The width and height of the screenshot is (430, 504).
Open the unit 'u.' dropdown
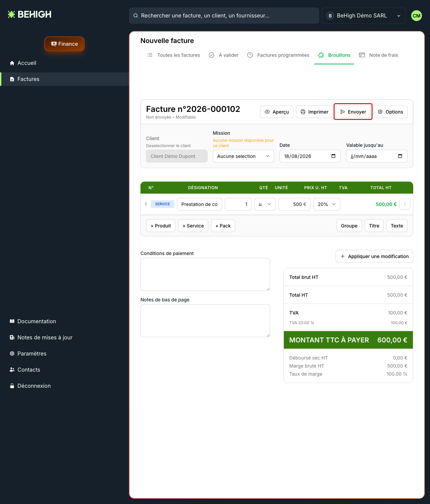click(x=265, y=204)
